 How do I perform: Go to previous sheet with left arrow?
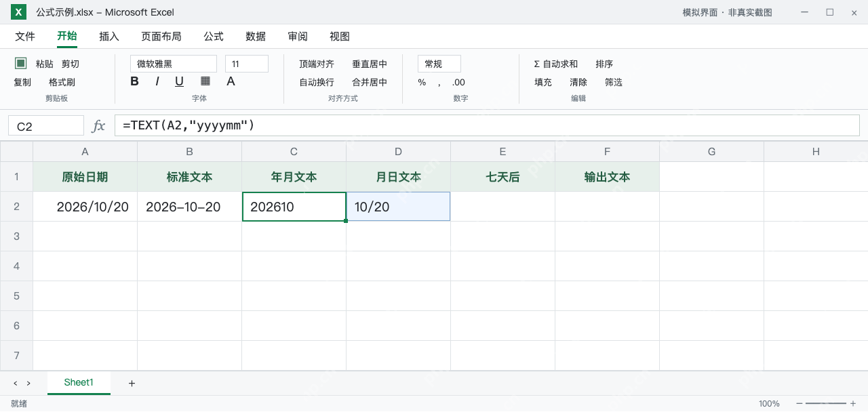tap(16, 384)
